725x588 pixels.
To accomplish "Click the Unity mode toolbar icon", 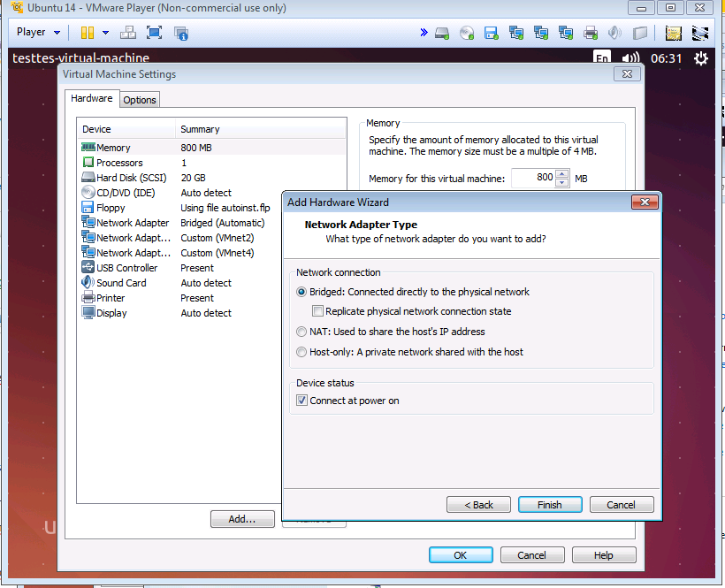I will pos(128,32).
